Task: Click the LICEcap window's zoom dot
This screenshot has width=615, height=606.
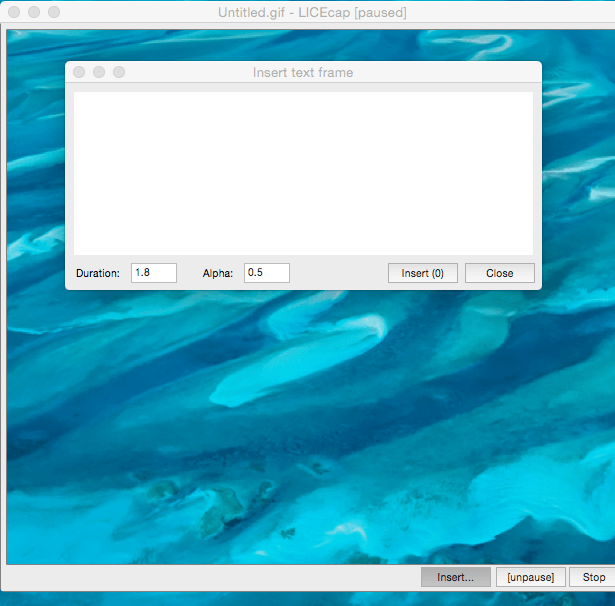Action: [54, 12]
